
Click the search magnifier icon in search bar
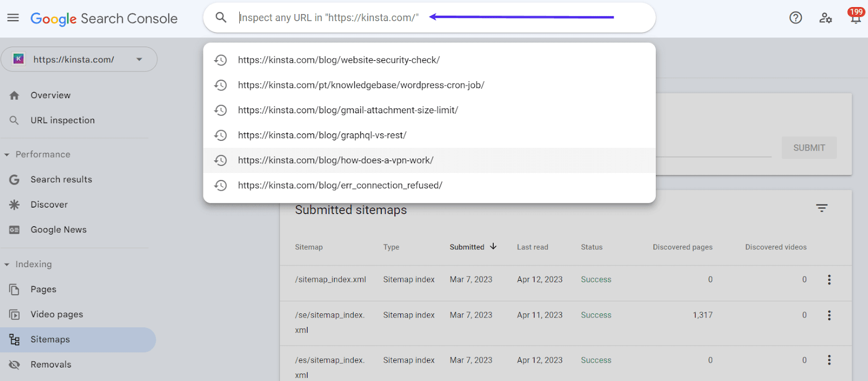221,18
